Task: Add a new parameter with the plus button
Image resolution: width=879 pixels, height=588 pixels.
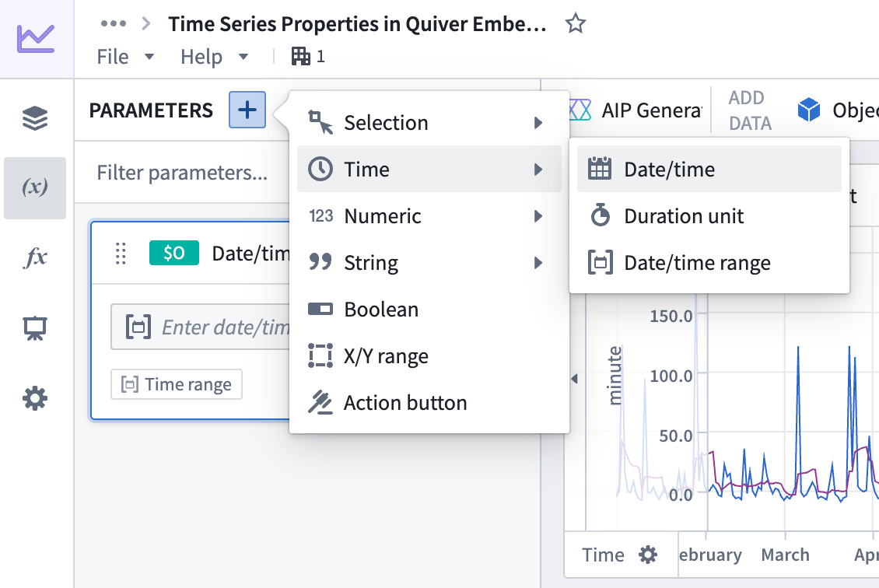Action: 247,110
